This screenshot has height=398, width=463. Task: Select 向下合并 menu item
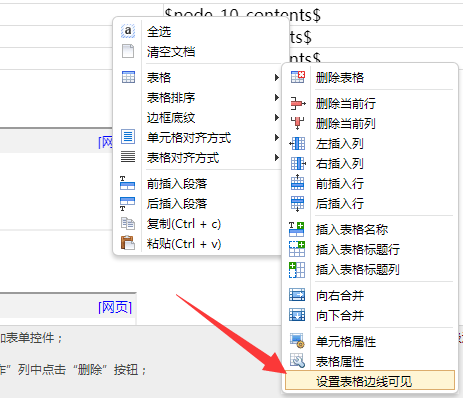(340, 315)
